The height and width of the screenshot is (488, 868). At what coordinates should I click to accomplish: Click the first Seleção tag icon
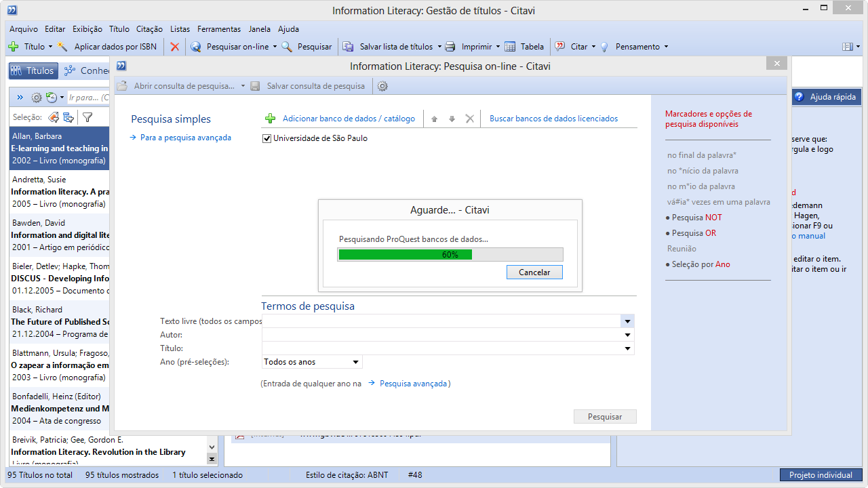coord(53,117)
